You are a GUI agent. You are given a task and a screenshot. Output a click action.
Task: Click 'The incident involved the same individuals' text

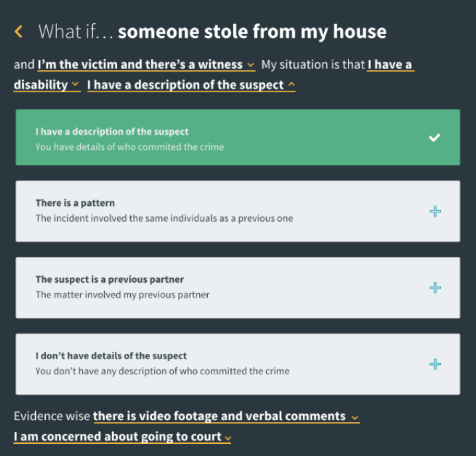click(x=164, y=218)
